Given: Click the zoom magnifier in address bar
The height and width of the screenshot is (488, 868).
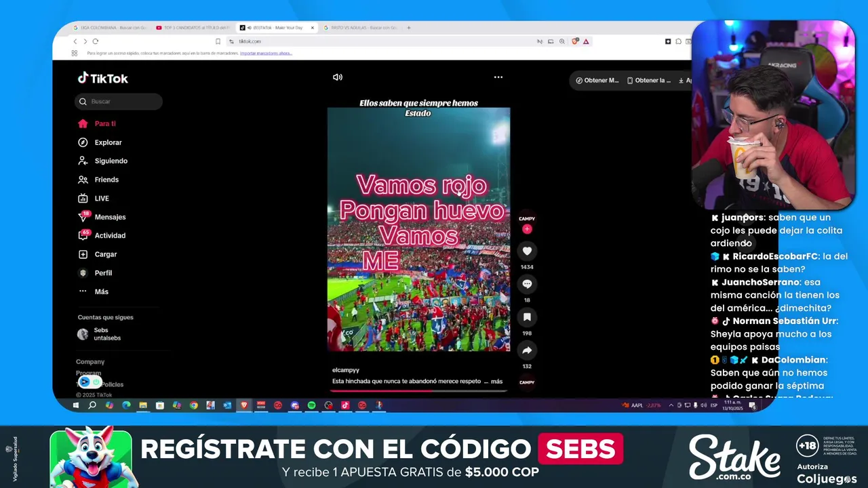Looking at the screenshot, I should click(x=562, y=41).
